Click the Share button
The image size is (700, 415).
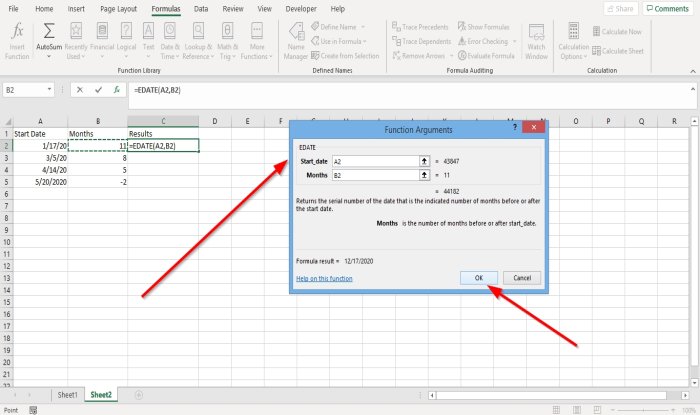pyautogui.click(x=620, y=8)
